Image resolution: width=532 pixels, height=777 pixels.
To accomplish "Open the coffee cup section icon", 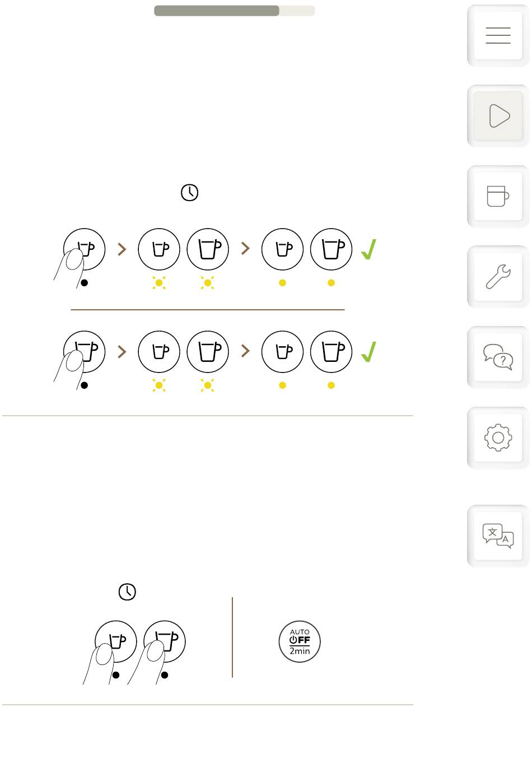I will pyautogui.click(x=498, y=196).
